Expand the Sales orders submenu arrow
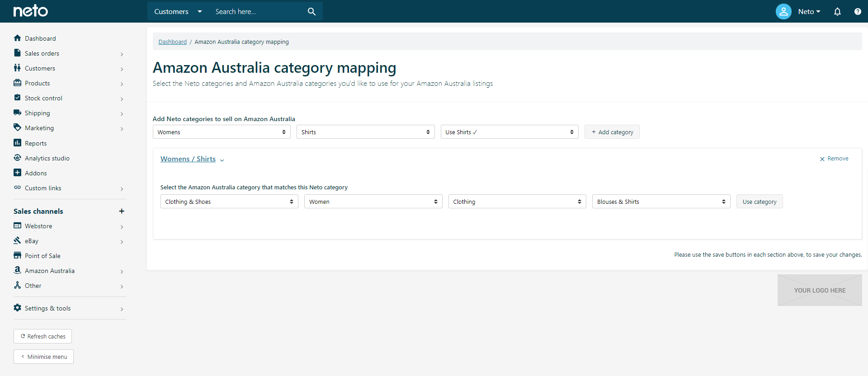 click(122, 54)
